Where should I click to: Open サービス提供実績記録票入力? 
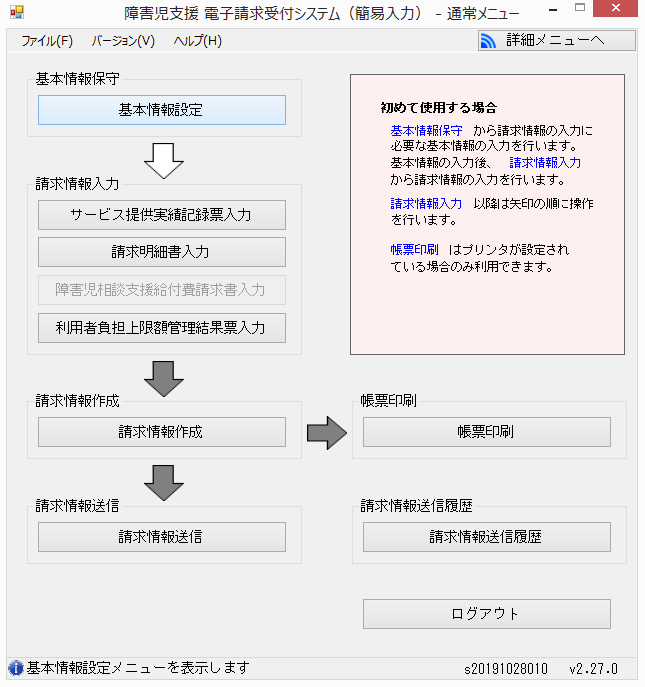[x=162, y=215]
